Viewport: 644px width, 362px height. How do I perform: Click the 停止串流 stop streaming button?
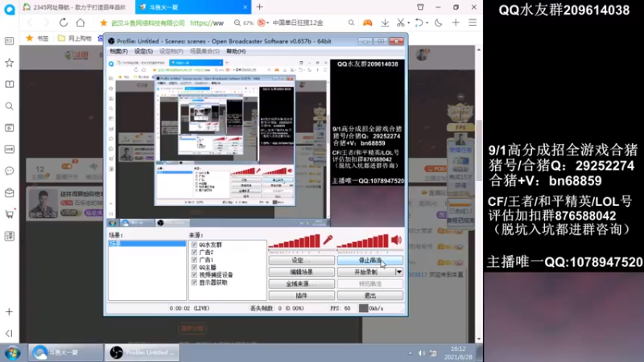coord(370,260)
